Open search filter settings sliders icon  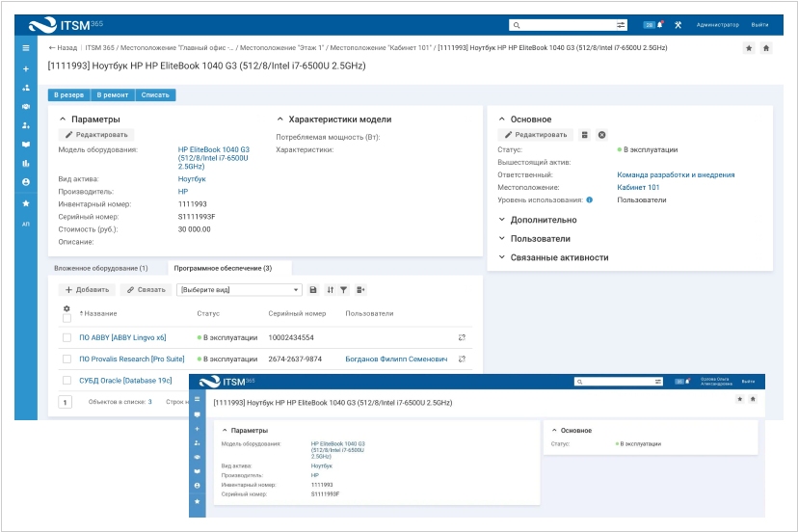tap(621, 25)
